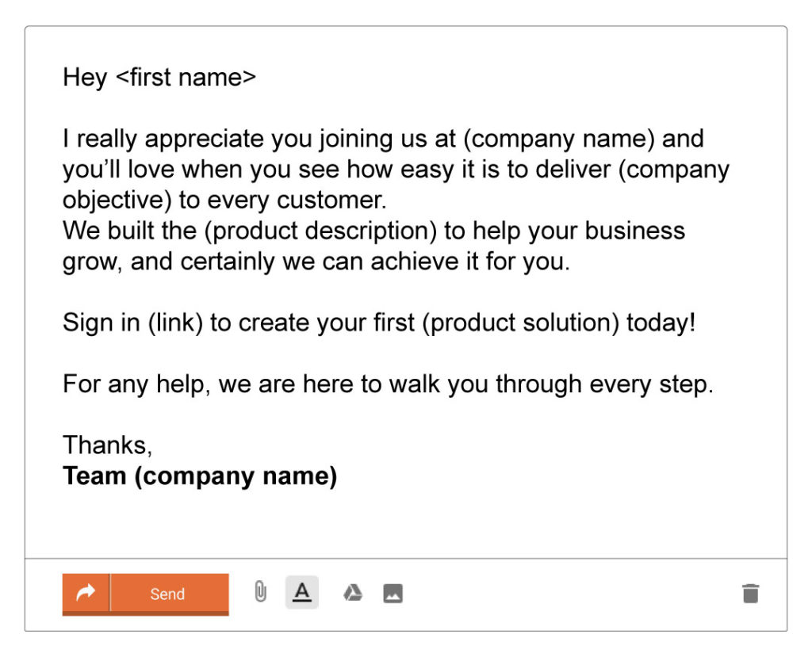Screen dimensions: 812x657
Task: Click '(product description)' placeholder text
Action: coord(321,231)
